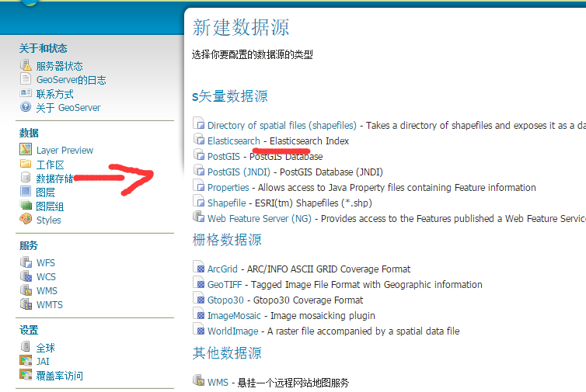
Task: Click the WMTS service icon
Action: pos(26,304)
